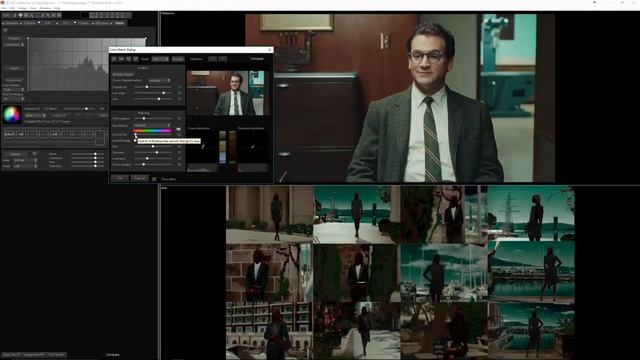
Task: Click the second icon in Color Match dialog toolbar
Action: click(x=121, y=59)
